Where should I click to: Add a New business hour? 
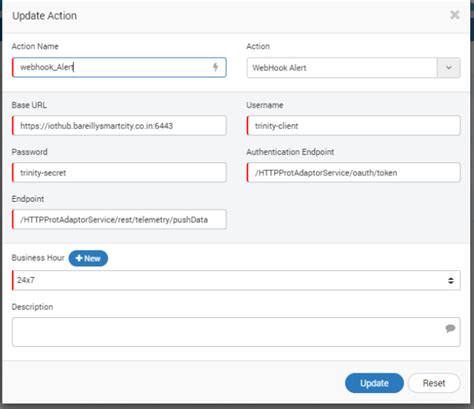[x=88, y=258]
